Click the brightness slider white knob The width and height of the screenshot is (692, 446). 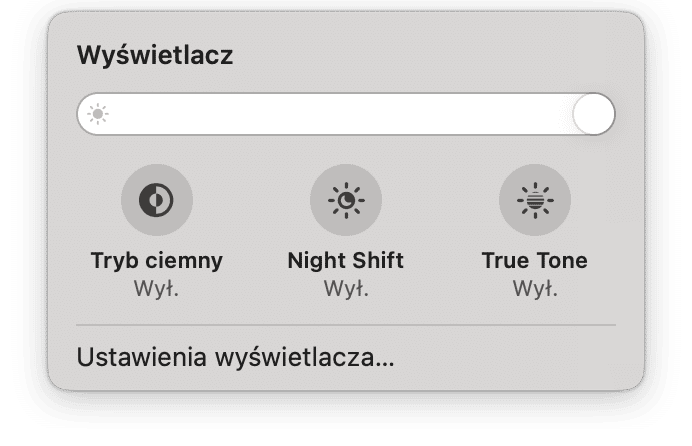pos(594,114)
